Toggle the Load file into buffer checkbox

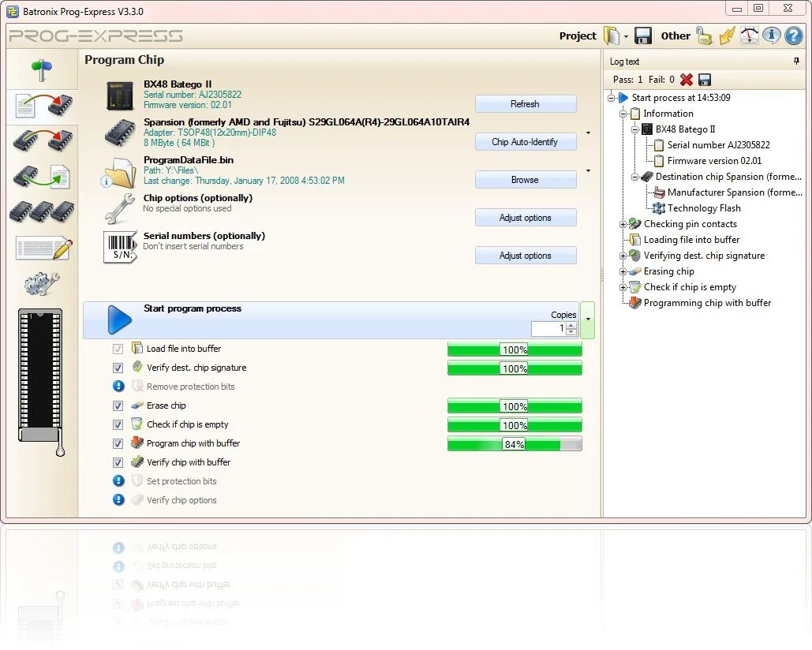(118, 349)
